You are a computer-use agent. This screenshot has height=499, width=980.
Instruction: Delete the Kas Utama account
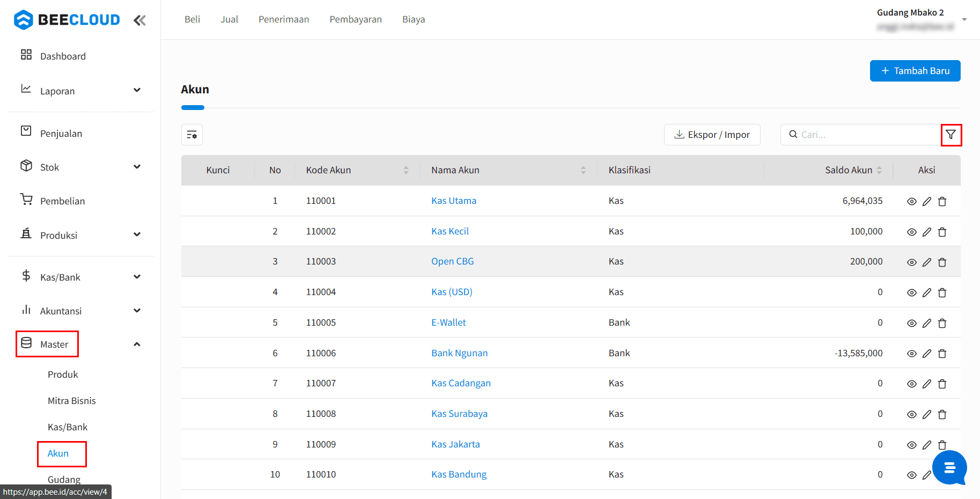click(x=942, y=201)
